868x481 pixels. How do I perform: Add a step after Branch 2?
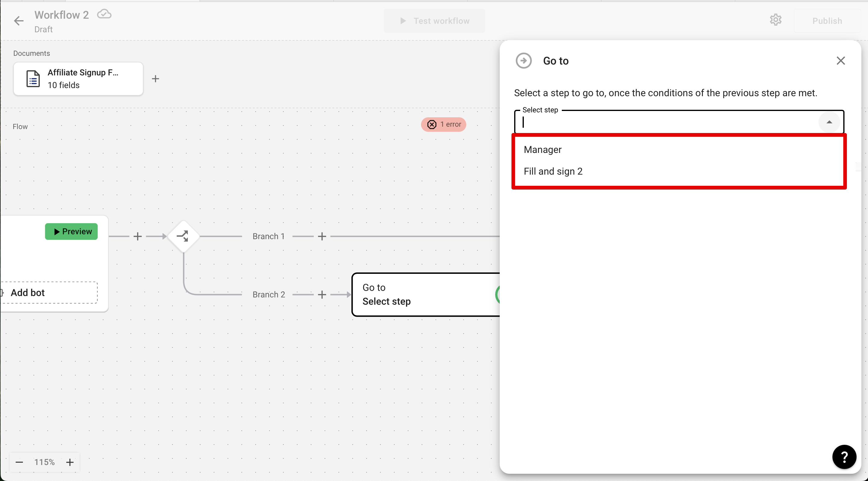[322, 295]
